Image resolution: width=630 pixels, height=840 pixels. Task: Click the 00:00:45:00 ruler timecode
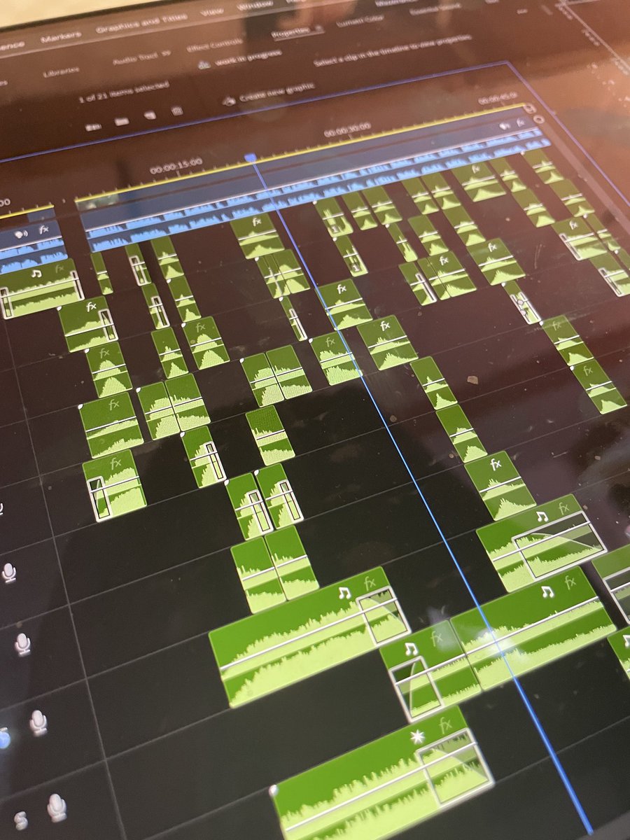(498, 98)
